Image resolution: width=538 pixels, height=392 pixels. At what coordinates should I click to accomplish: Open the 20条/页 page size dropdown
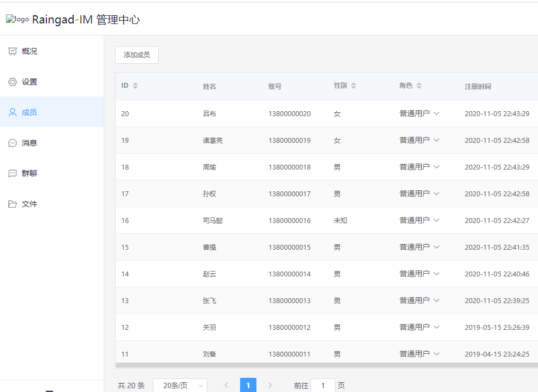180,385
